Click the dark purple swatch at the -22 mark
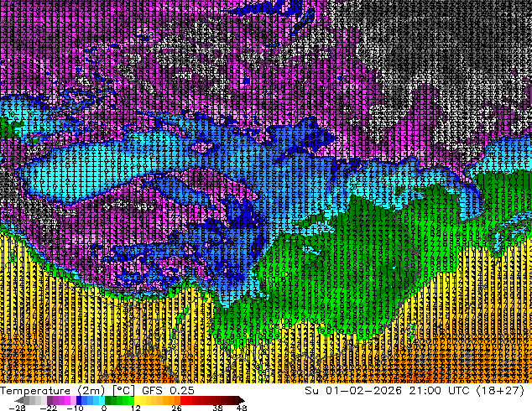This screenshot has width=532, height=411. 50,400
